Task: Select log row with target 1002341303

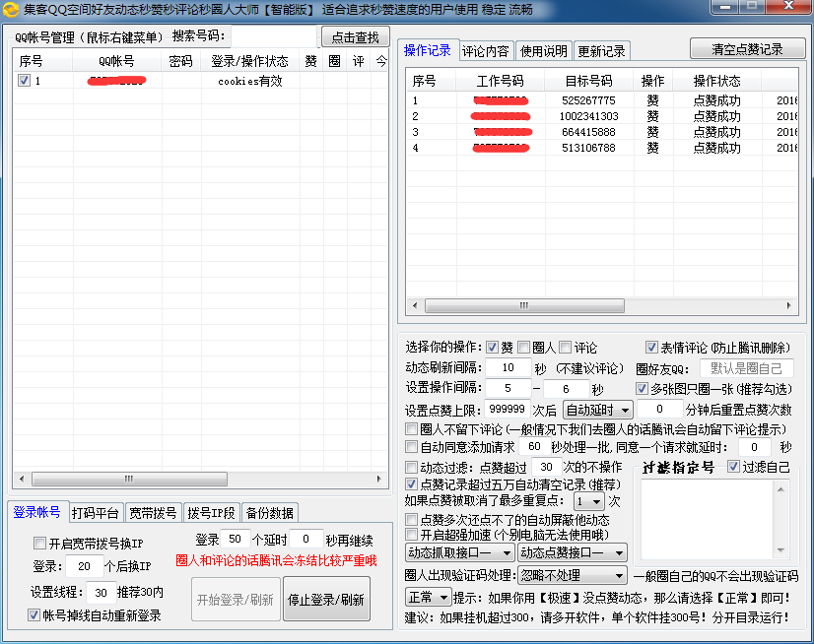Action: (602, 116)
